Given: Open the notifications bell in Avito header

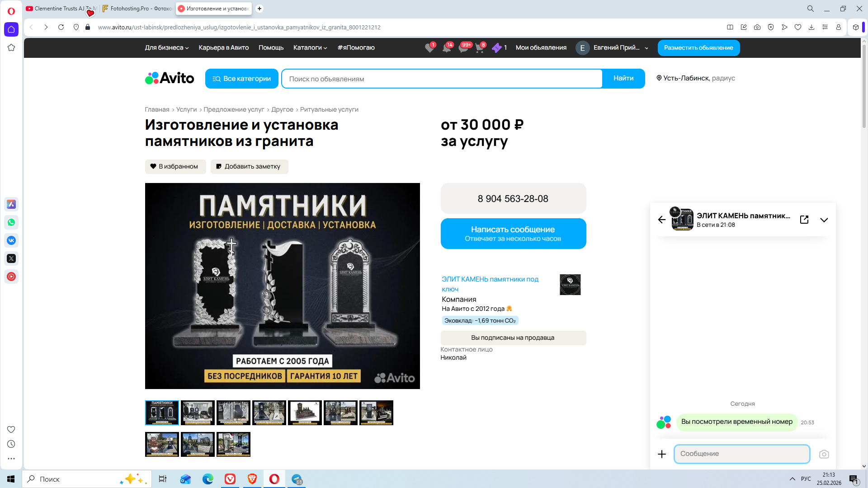Looking at the screenshot, I should 446,48.
